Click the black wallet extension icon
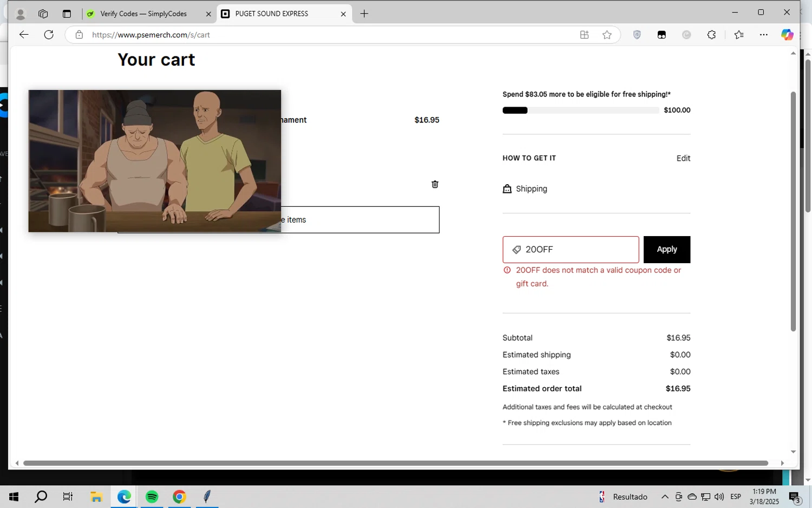Screen dimensions: 812x508 point(662,35)
